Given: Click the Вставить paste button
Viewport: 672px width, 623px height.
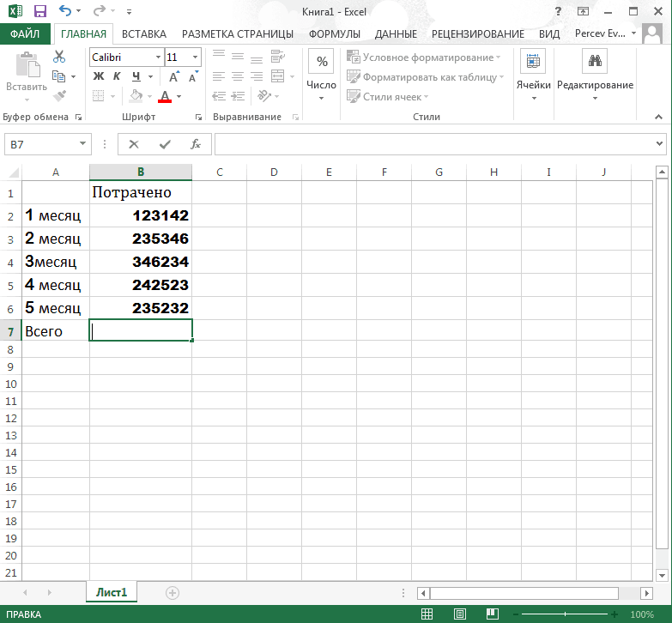Looking at the screenshot, I should pyautogui.click(x=27, y=76).
